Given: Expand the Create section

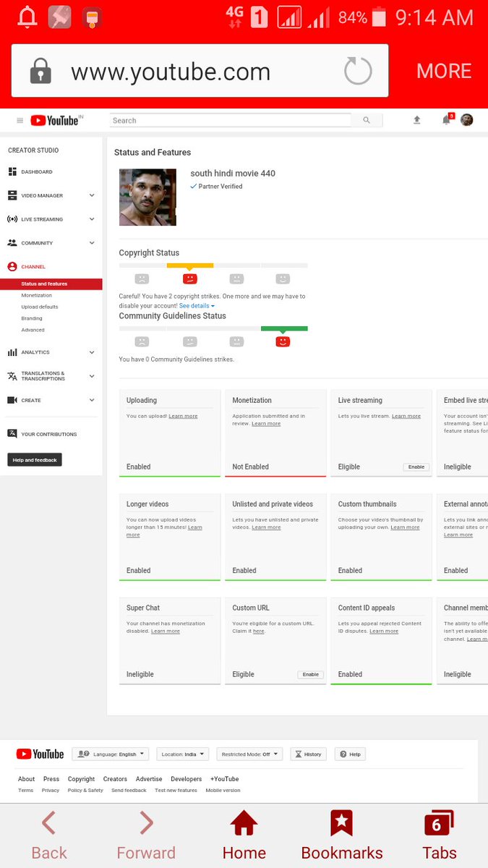Looking at the screenshot, I should (92, 400).
